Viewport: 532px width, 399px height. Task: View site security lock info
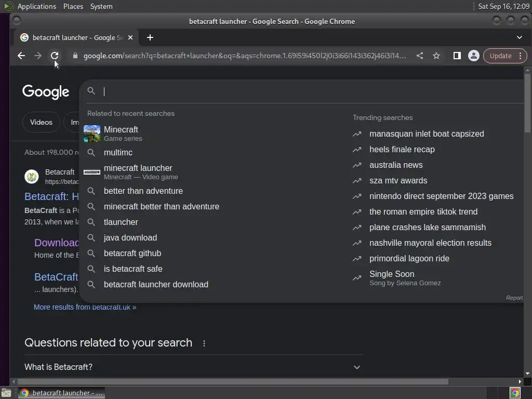[x=75, y=56]
